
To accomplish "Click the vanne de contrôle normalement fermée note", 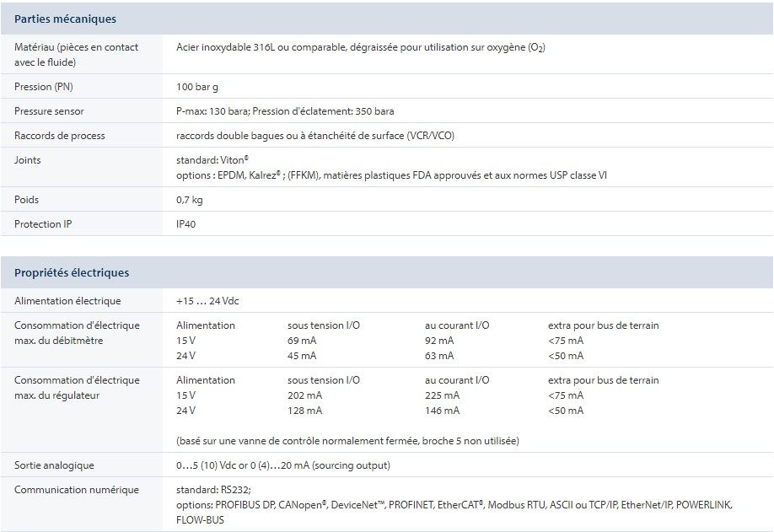I will (347, 441).
